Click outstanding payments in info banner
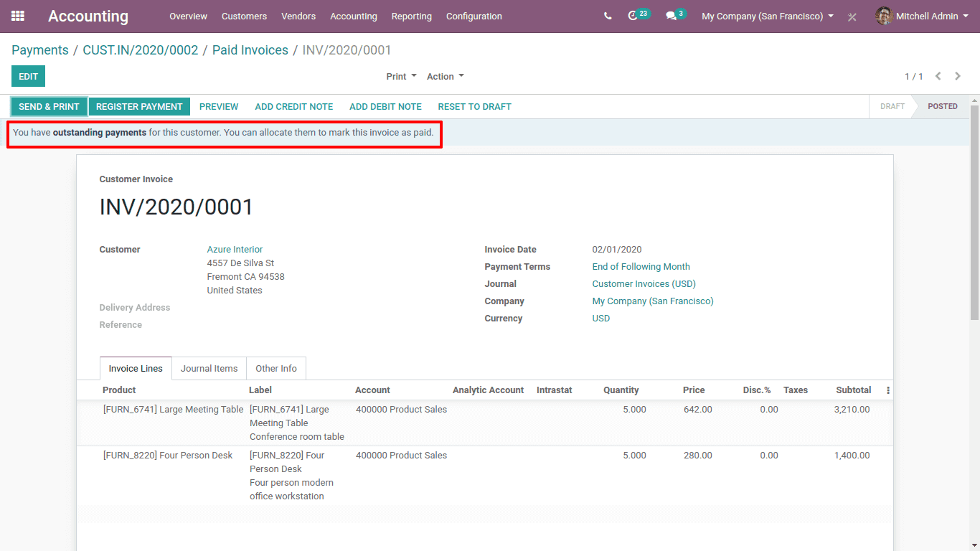 click(100, 133)
